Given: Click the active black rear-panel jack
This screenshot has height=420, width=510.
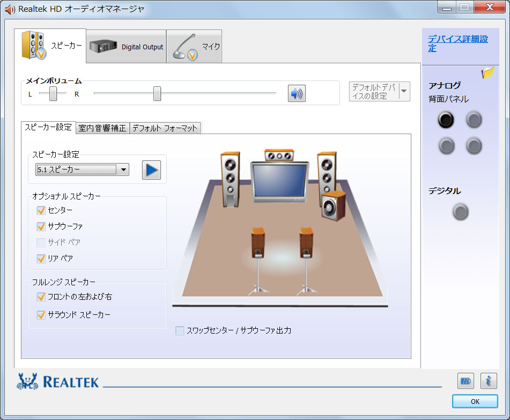Looking at the screenshot, I should point(446,120).
